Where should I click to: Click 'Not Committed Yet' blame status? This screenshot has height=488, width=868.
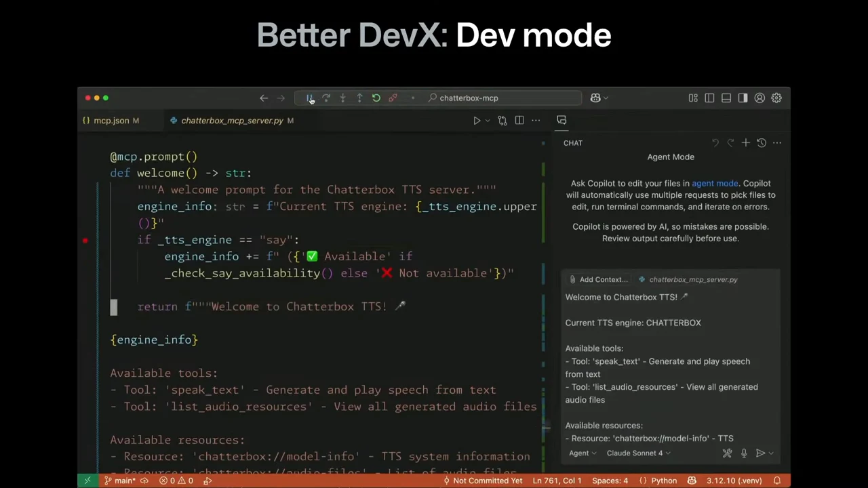482,481
